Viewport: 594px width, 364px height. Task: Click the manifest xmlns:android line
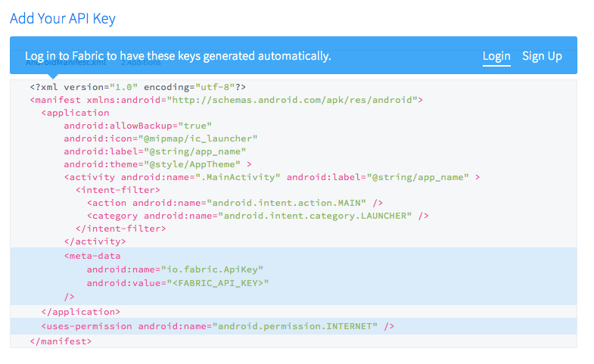coord(226,100)
